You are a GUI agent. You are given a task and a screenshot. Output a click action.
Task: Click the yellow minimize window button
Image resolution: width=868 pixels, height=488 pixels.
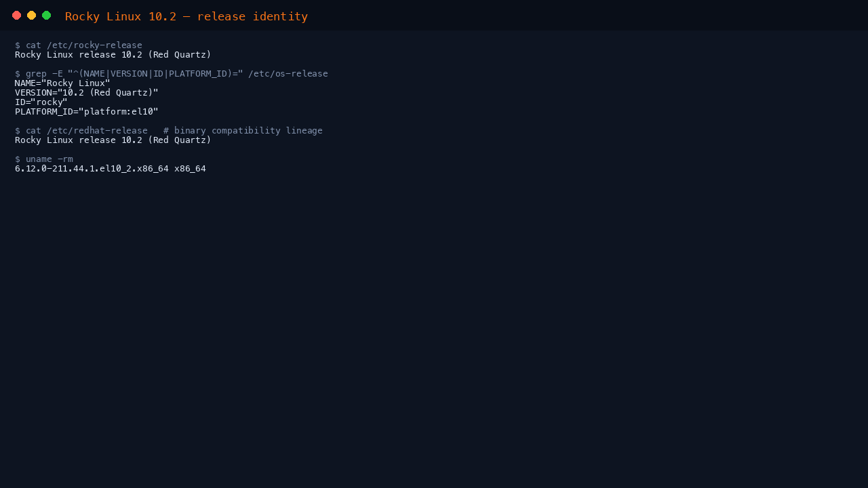(x=32, y=16)
